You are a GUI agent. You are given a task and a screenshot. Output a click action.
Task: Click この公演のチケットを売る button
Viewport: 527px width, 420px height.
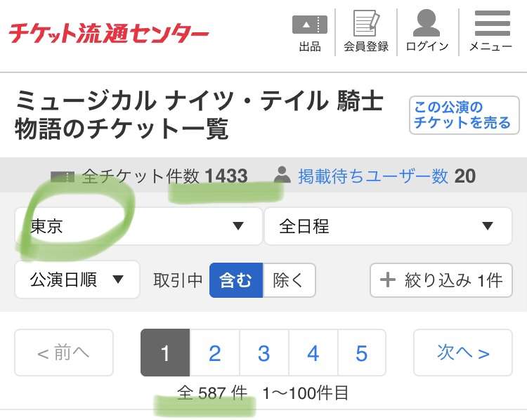pyautogui.click(x=464, y=115)
